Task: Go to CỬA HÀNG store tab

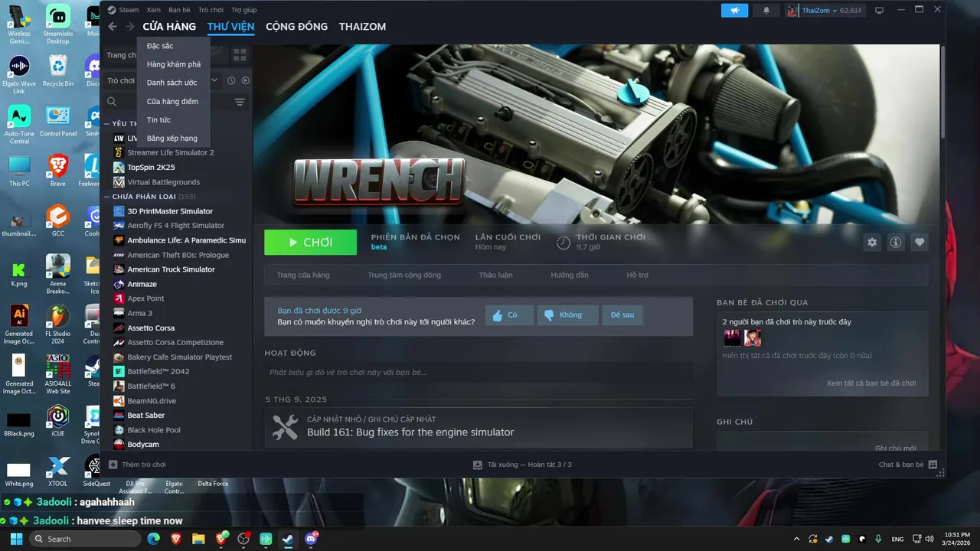Action: 169,27
